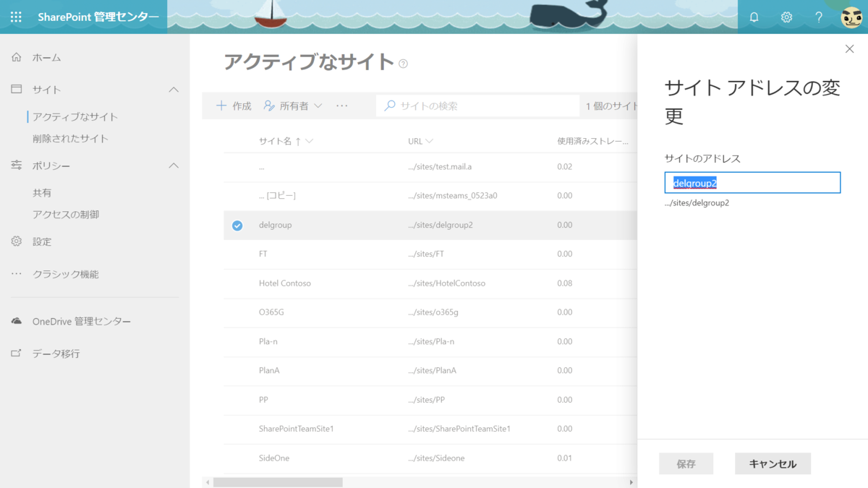
Task: Select the Pla-n site name
Action: point(270,342)
